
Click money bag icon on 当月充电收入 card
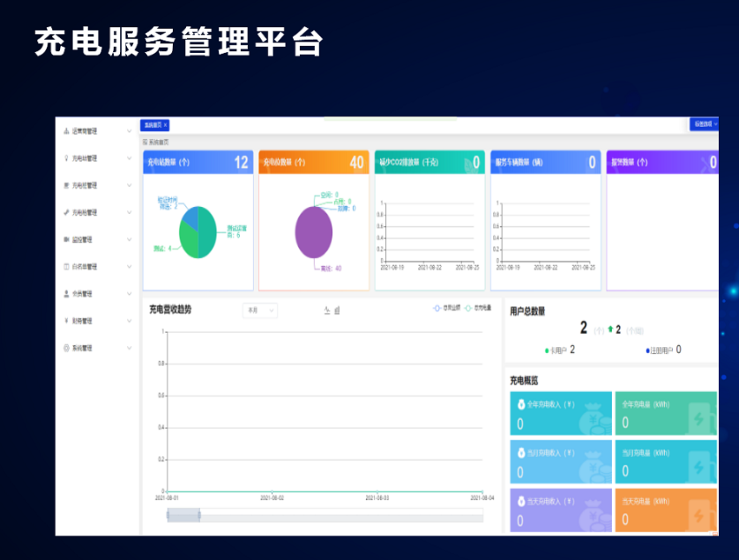[522, 452]
